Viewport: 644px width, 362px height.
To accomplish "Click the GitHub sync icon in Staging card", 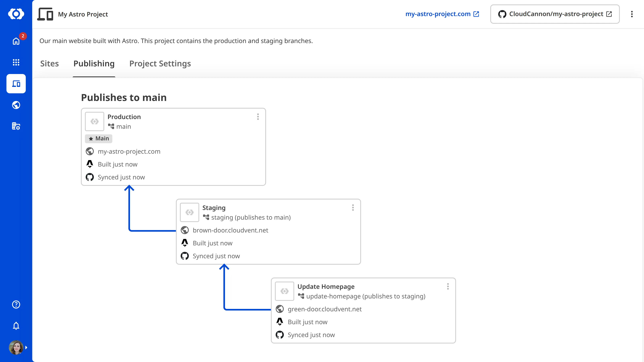I will pos(185,256).
